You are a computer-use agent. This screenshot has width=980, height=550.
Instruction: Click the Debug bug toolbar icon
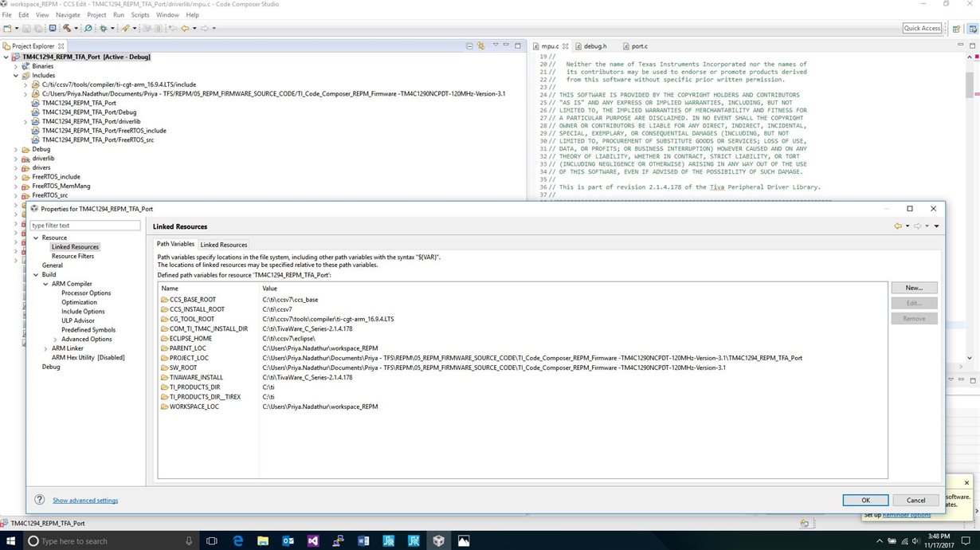(x=103, y=28)
